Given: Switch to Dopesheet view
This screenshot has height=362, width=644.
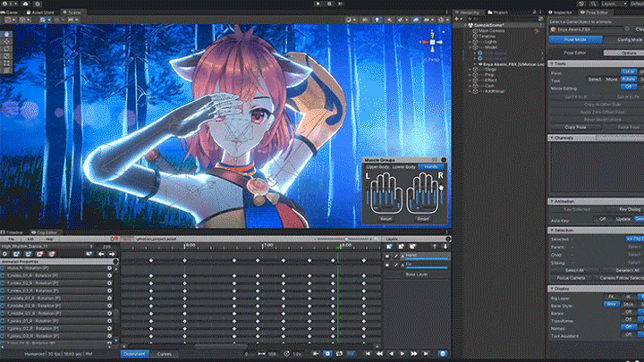Looking at the screenshot, I should 134,354.
